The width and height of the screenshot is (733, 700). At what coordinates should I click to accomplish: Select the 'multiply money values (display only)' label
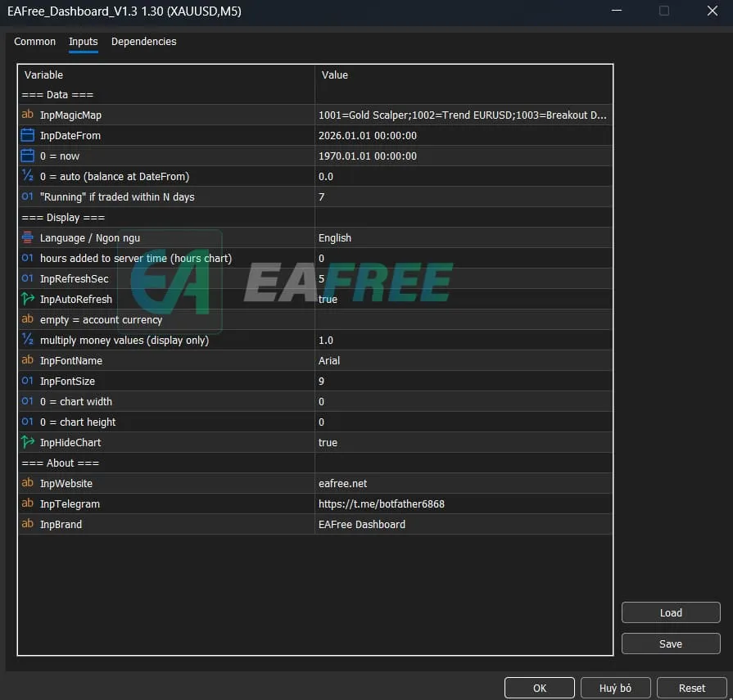124,341
